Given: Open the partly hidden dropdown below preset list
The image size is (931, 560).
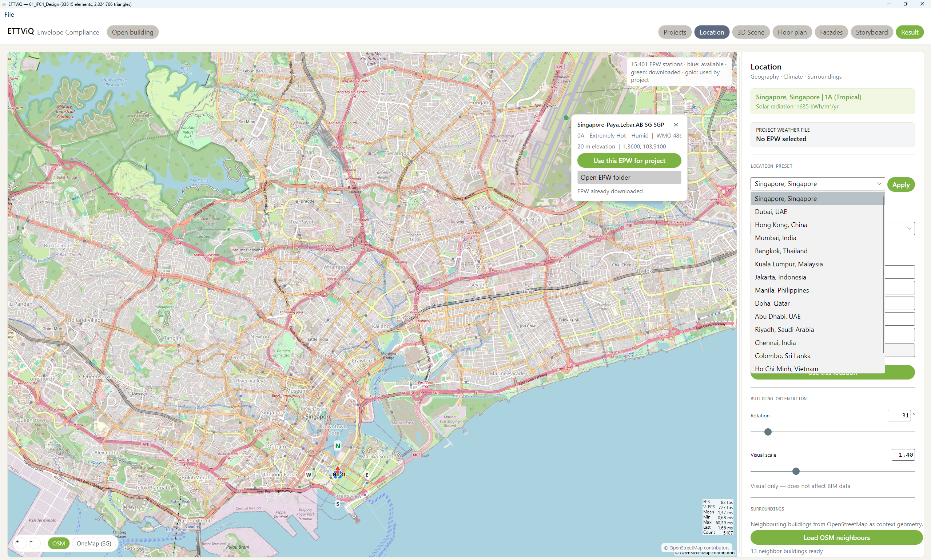Looking at the screenshot, I should (908, 228).
